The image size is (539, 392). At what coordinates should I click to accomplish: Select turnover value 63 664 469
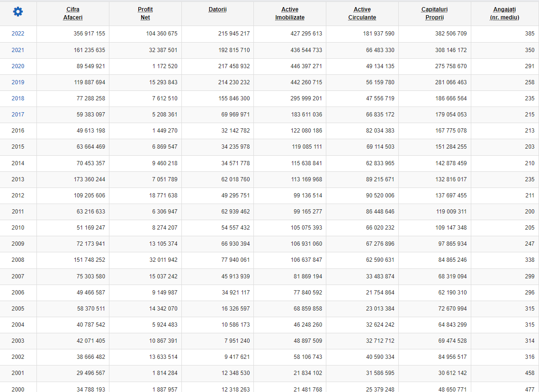coord(91,147)
